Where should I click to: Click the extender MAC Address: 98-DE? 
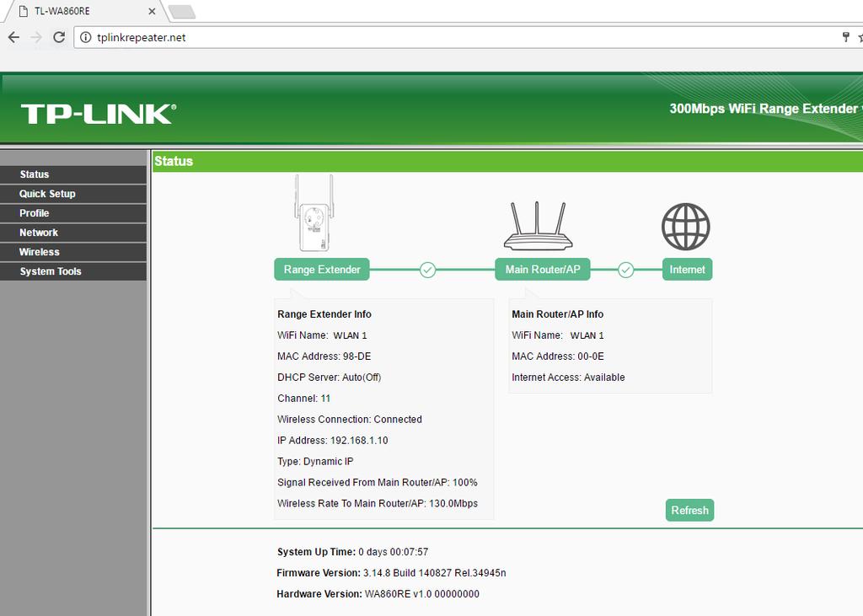pos(324,356)
